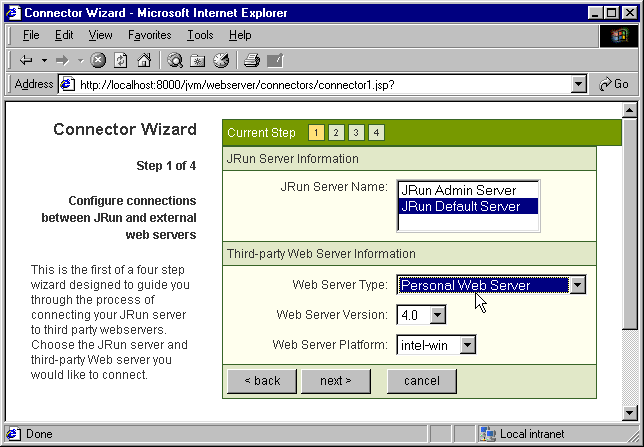Expand the address bar dropdown arrow
This screenshot has height=447, width=644.
click(x=578, y=85)
